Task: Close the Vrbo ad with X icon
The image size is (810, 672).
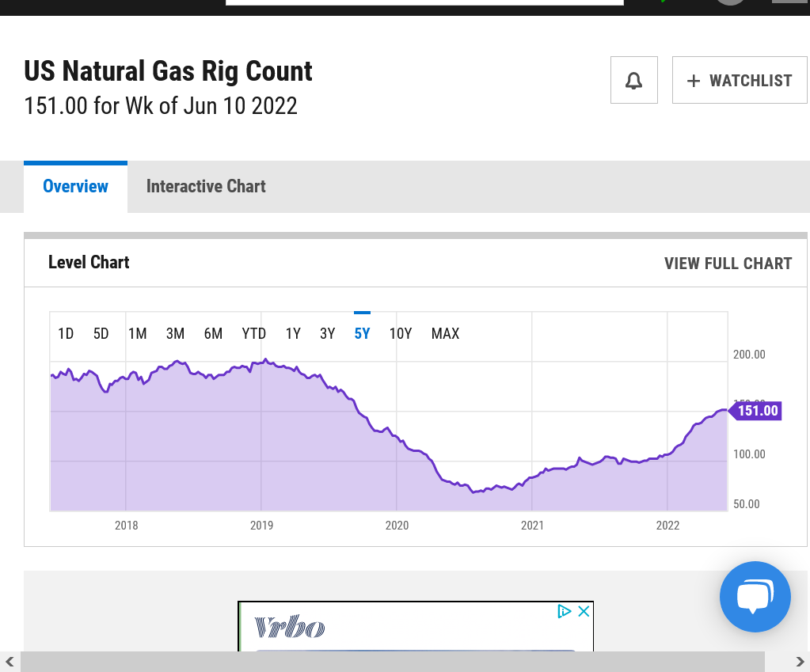Action: [x=584, y=611]
